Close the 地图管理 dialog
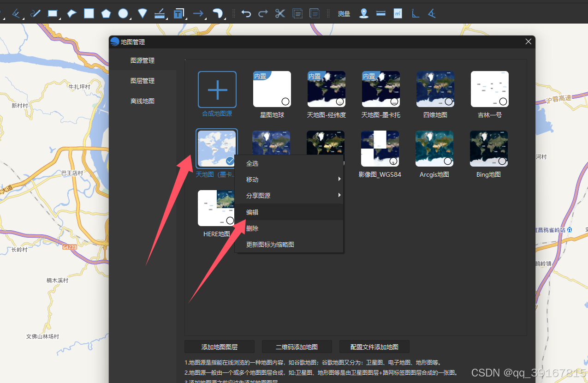Viewport: 588px width, 383px height. click(529, 42)
